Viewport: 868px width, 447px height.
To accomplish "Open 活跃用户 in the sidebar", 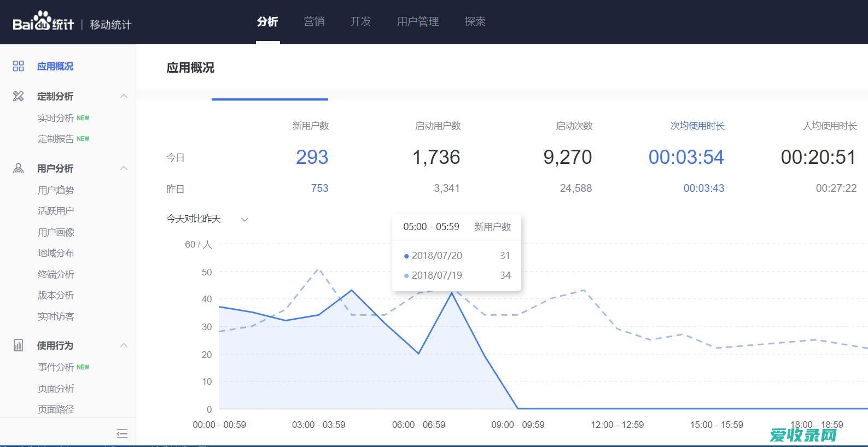I will 56,211.
